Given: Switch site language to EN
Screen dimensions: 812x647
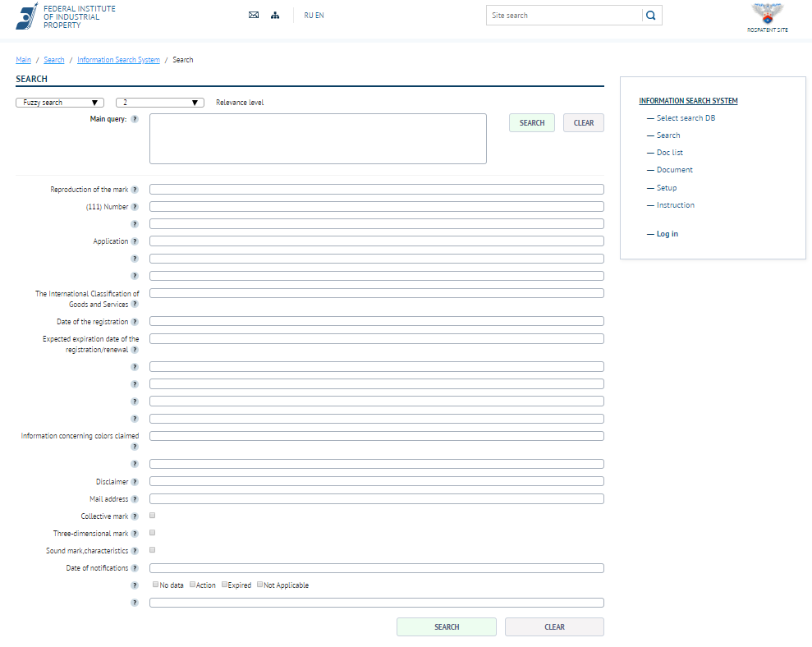Looking at the screenshot, I should click(x=319, y=16).
